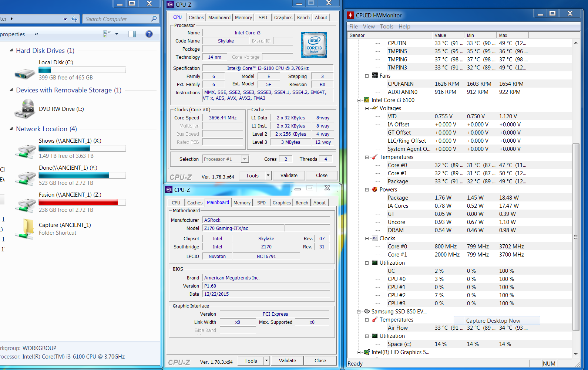This screenshot has width=588, height=370.
Task: Click the Local Disk (C:) capacity bar
Action: (x=82, y=70)
